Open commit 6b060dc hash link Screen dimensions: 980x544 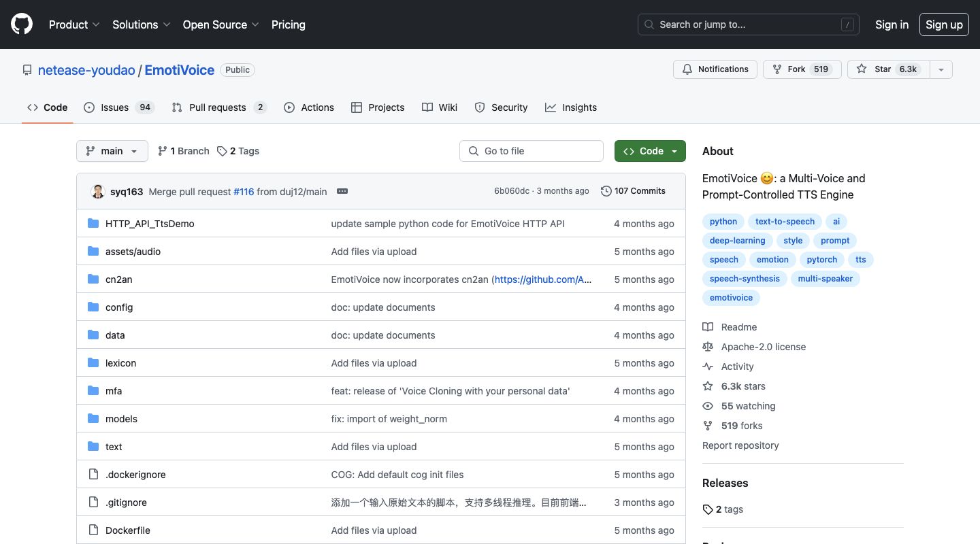pyautogui.click(x=512, y=191)
